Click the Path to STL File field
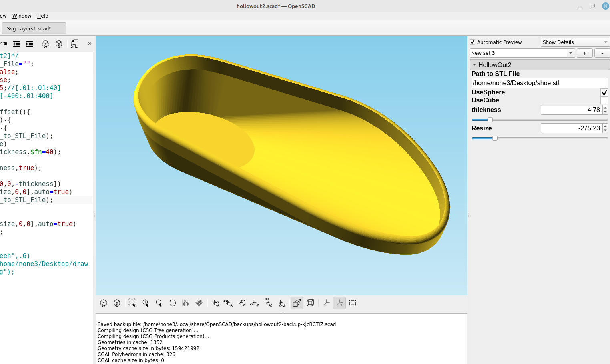The image size is (610, 364). pos(540,83)
